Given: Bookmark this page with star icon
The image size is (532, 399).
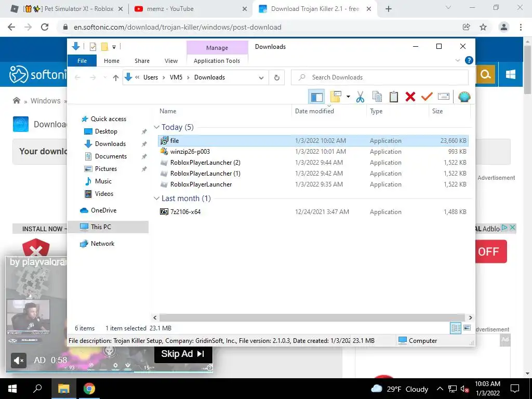Looking at the screenshot, I should [483, 27].
